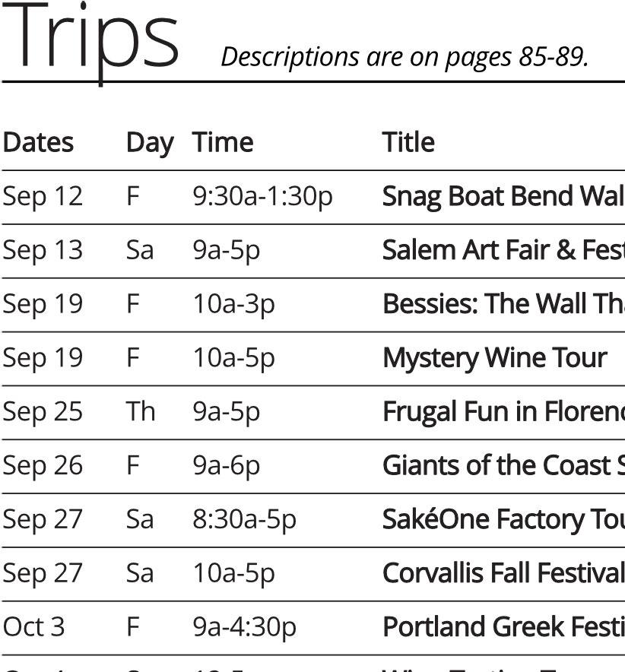Click the 'Descriptions are on pages 85-89' note

pos(405,57)
